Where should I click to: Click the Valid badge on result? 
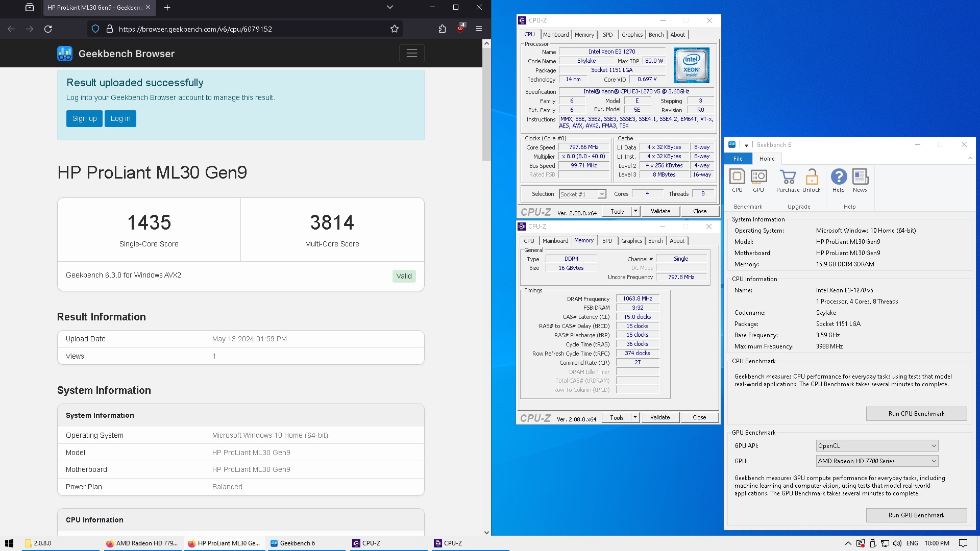(404, 276)
